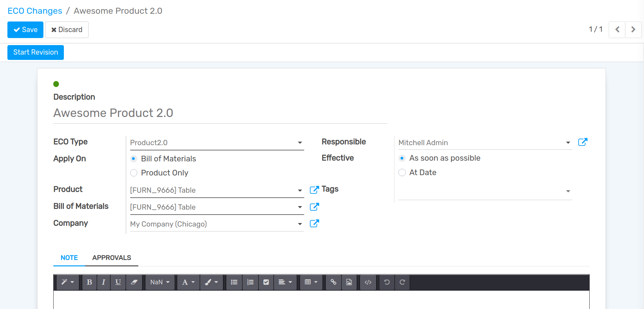The image size is (644, 309).
Task: Open external link for Responsible user
Action: pos(583,142)
